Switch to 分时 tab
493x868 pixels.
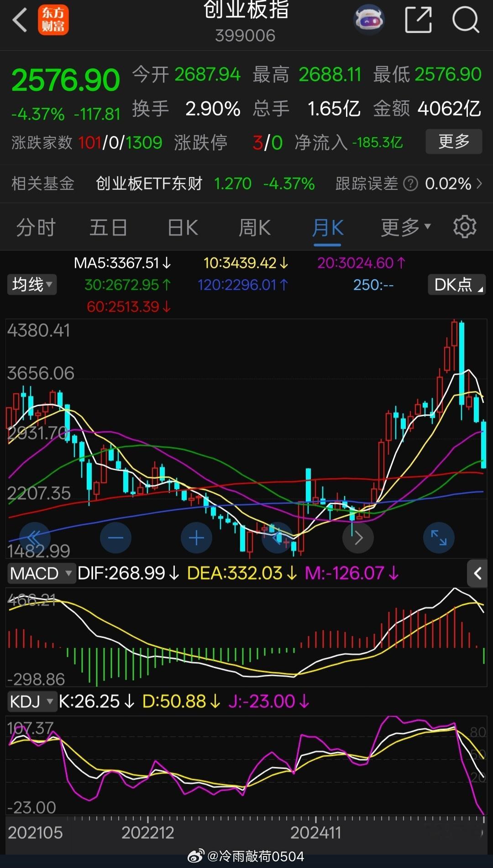point(36,227)
